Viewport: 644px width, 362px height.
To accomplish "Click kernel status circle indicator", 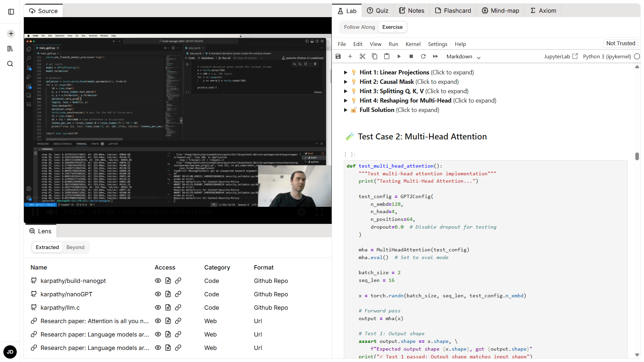I will pyautogui.click(x=637, y=56).
